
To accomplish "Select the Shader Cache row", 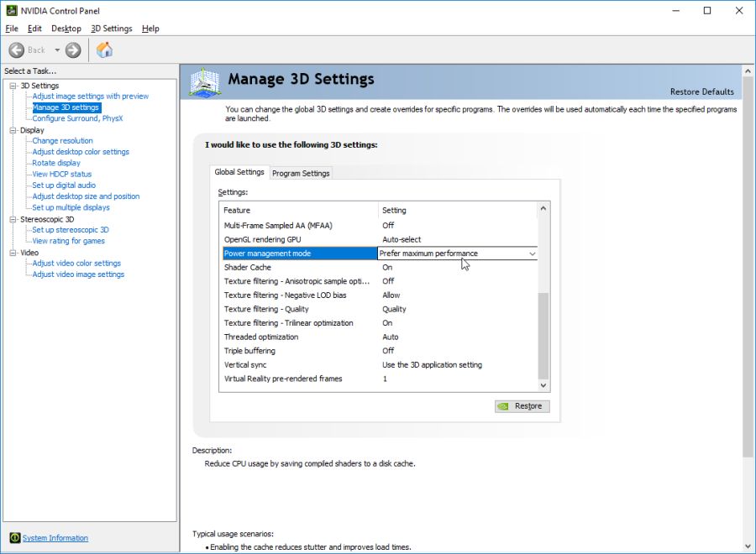I will tap(380, 268).
